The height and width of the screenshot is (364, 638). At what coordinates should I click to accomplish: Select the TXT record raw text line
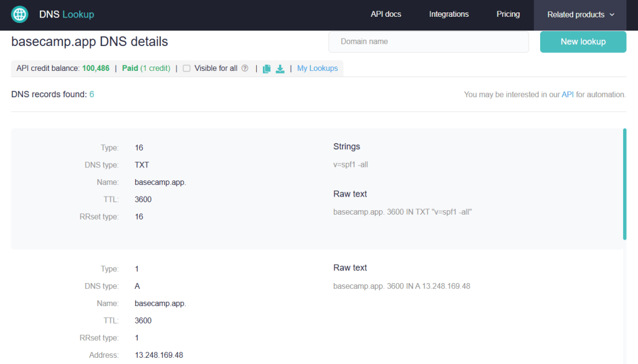click(x=402, y=212)
